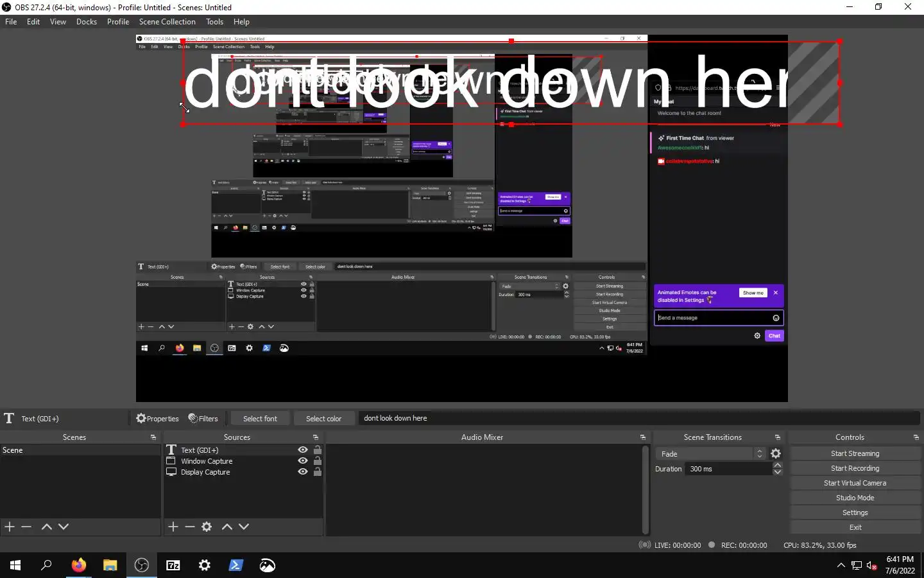Remove selected source with minus icon

click(190, 527)
